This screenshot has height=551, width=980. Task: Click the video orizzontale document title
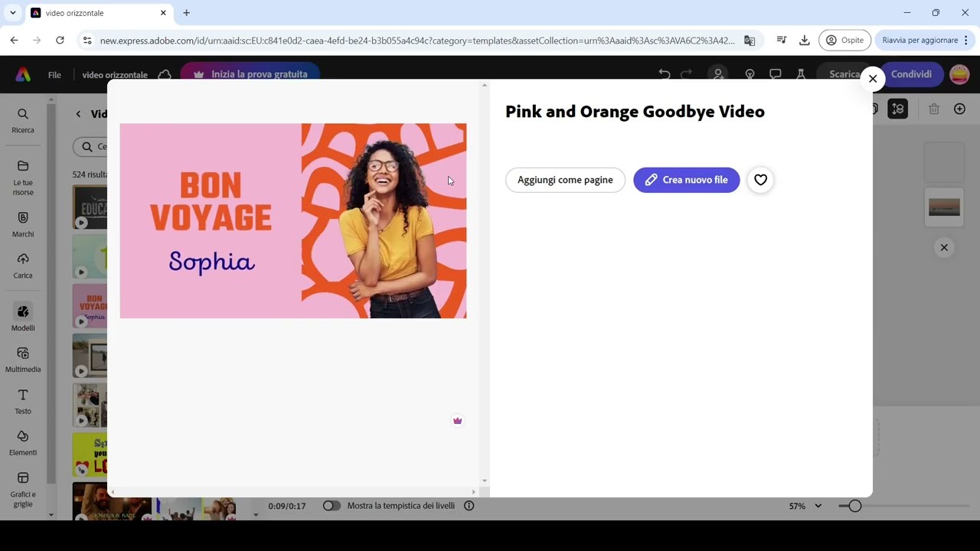(115, 74)
